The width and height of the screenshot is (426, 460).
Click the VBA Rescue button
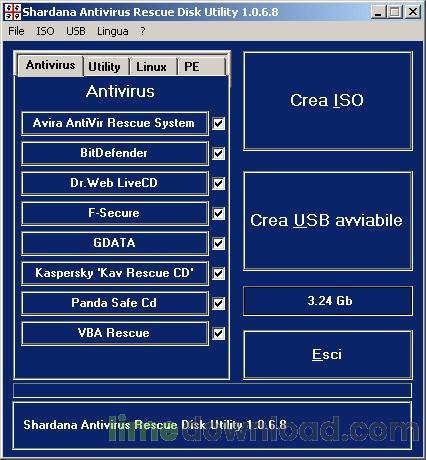coord(115,333)
